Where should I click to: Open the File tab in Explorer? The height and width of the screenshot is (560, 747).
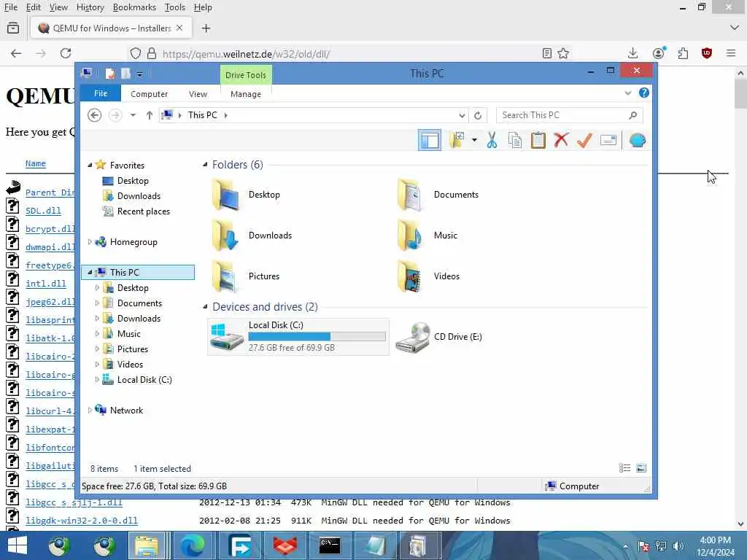tap(101, 93)
